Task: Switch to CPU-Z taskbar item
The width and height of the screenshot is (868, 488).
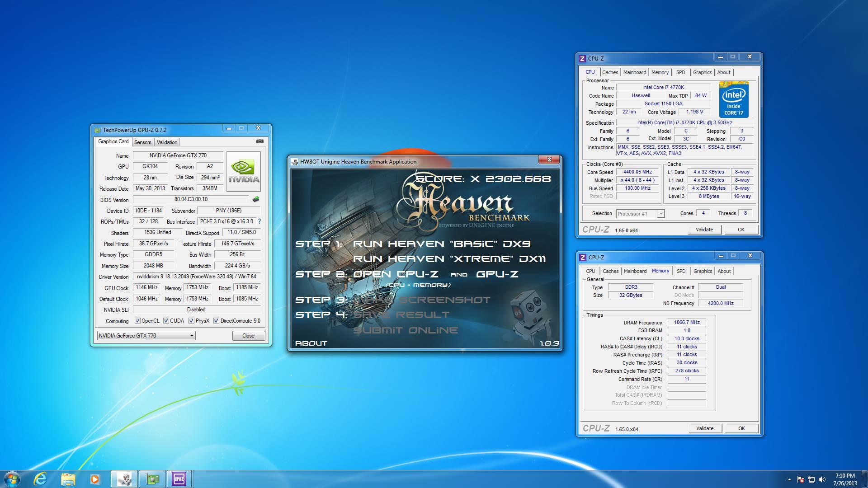Action: point(179,479)
